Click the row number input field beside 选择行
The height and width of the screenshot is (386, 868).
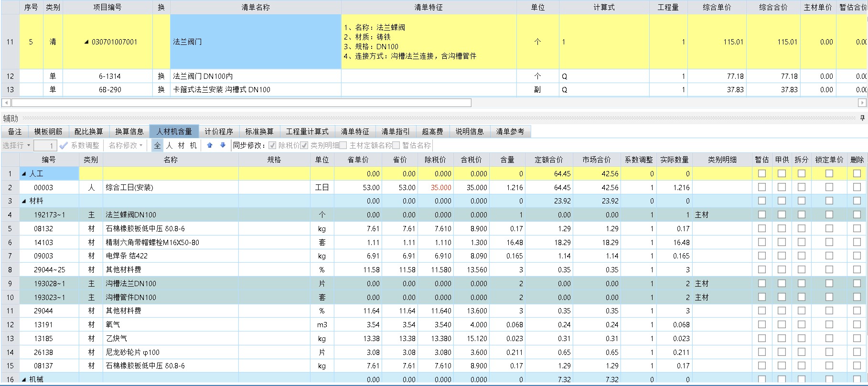tap(45, 145)
